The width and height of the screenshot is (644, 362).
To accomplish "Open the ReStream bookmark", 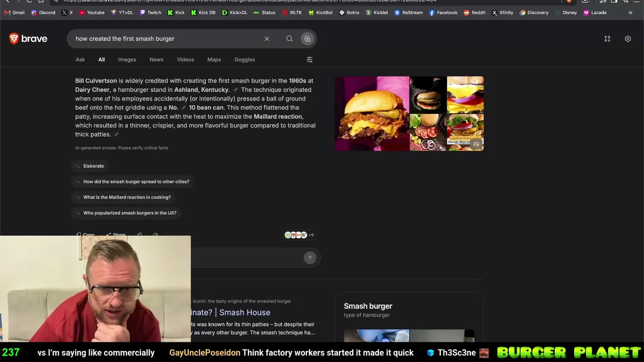I will [409, 13].
